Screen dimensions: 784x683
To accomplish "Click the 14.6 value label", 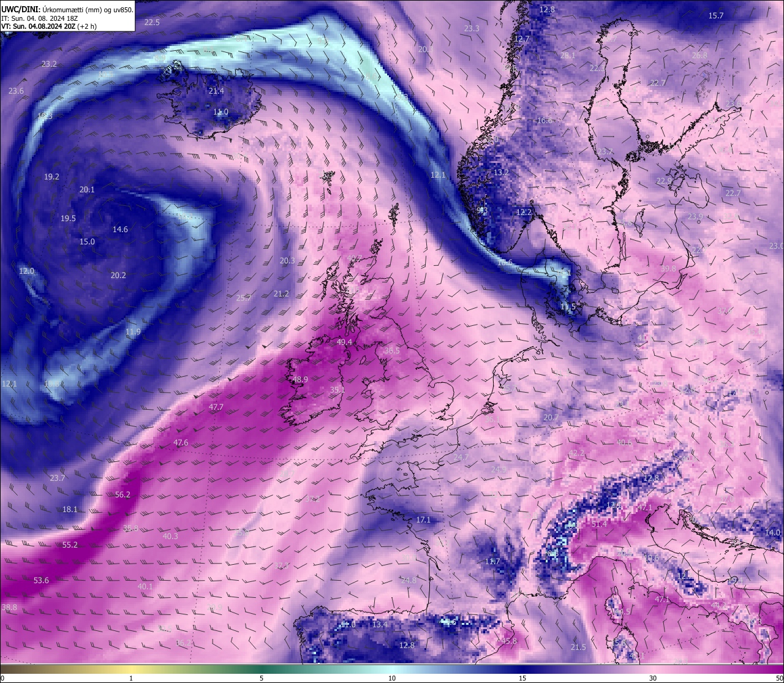I will (120, 229).
